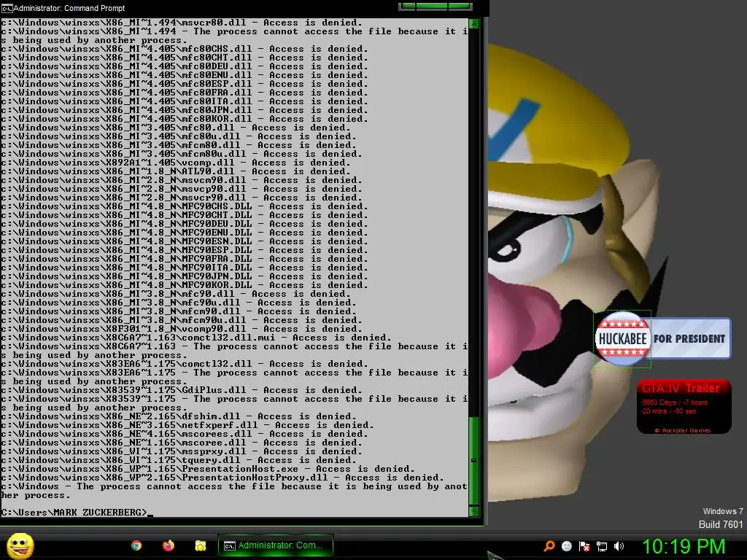
Task: Click the Rockstar Games credit on gadget
Action: click(x=683, y=430)
